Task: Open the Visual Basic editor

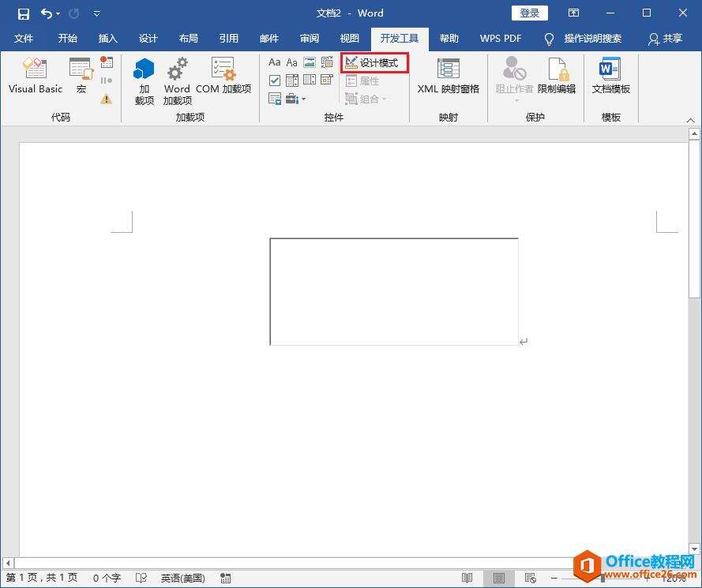Action: [35, 75]
